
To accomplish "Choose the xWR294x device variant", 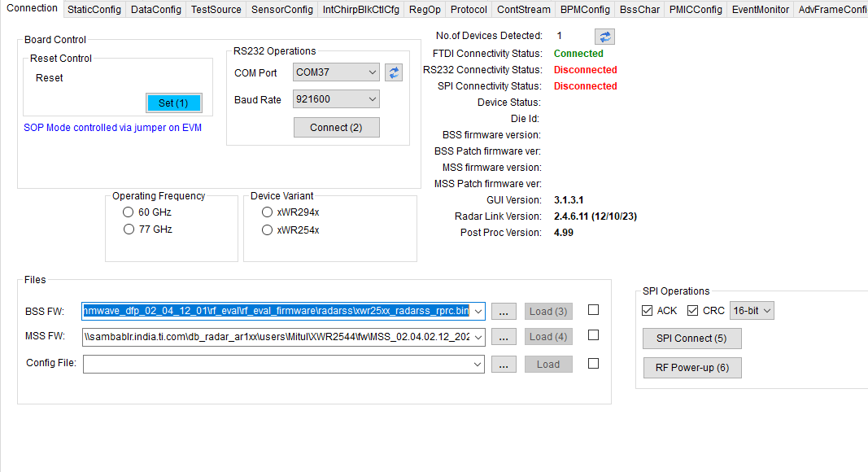I will pos(268,212).
